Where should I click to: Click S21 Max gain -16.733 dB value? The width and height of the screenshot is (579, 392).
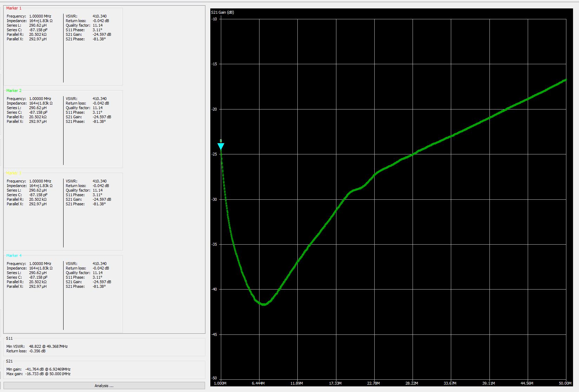click(x=48, y=374)
